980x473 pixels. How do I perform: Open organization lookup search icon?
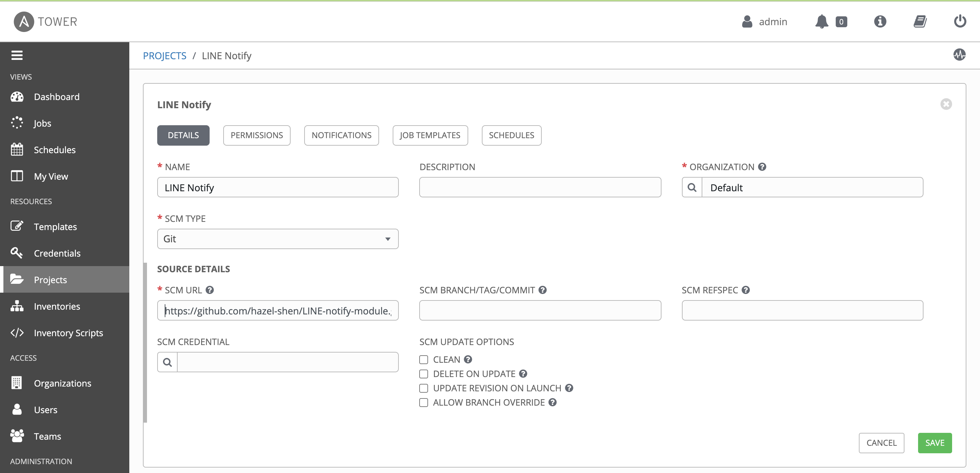coord(692,187)
